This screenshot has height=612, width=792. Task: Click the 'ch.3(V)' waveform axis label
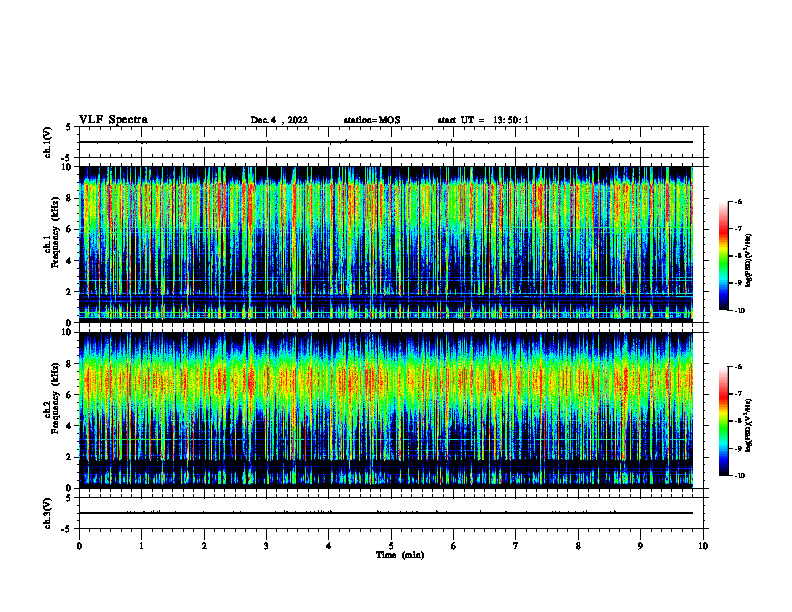tap(48, 513)
